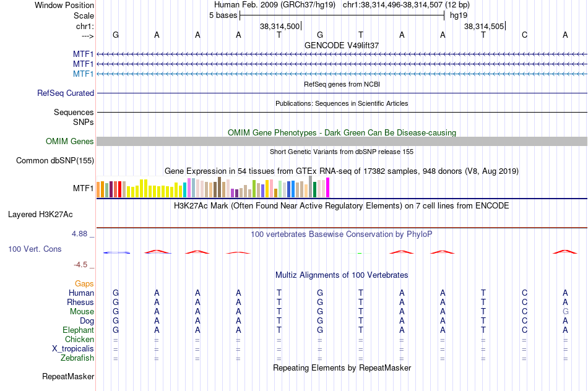The height and width of the screenshot is (391, 588).
Task: Click the Elephant species label
Action: 79,330
